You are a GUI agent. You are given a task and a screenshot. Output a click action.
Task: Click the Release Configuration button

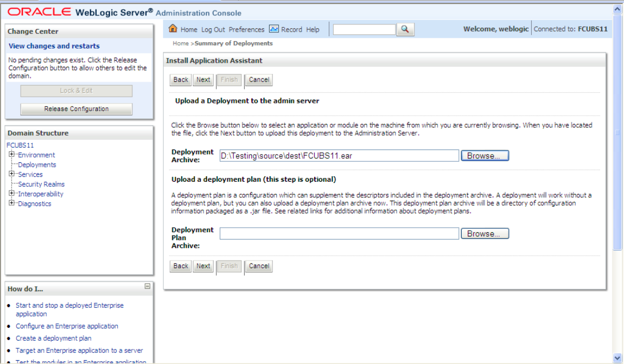click(x=76, y=108)
